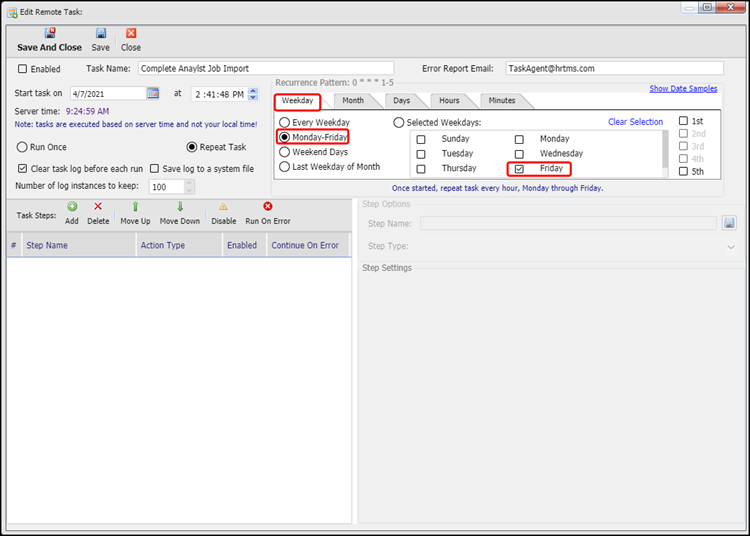Add a new task step
Screen dimensions: 750x536
coord(72,207)
